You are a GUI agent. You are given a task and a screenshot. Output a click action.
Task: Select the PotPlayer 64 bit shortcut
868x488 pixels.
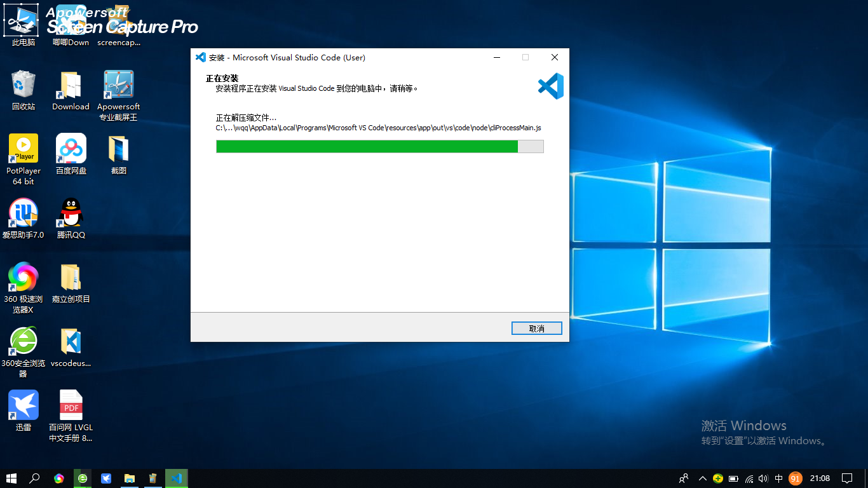coord(24,159)
